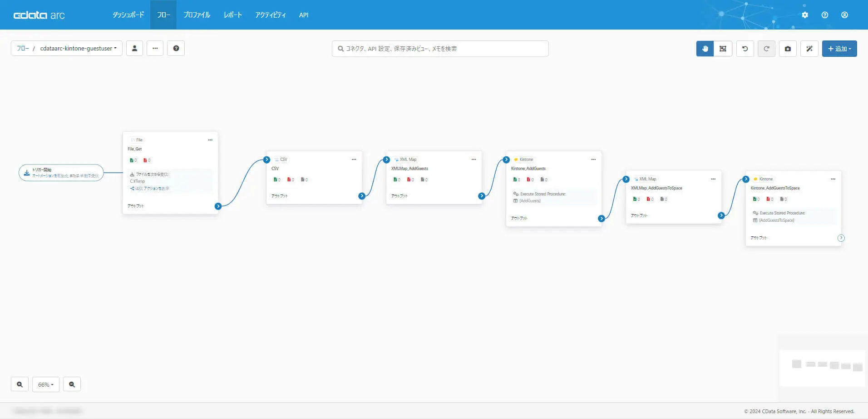This screenshot has width=868, height=419.
Task: Open the API tab
Action: tap(304, 15)
